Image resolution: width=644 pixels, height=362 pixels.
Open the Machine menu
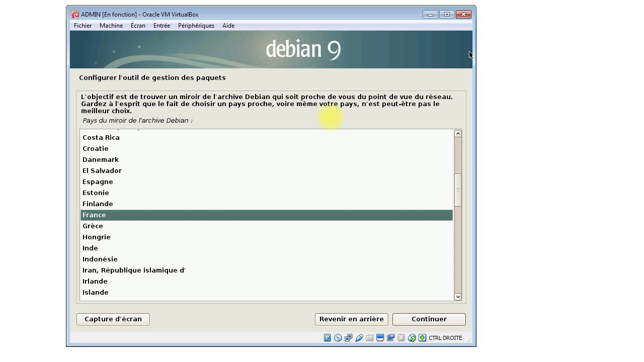pyautogui.click(x=111, y=26)
